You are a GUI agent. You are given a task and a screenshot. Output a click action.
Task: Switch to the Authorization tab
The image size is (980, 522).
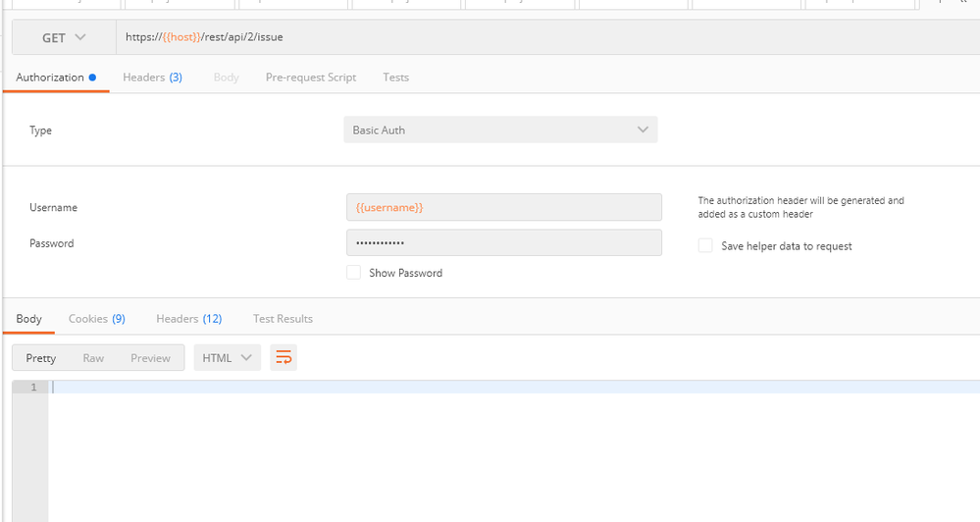click(x=56, y=78)
